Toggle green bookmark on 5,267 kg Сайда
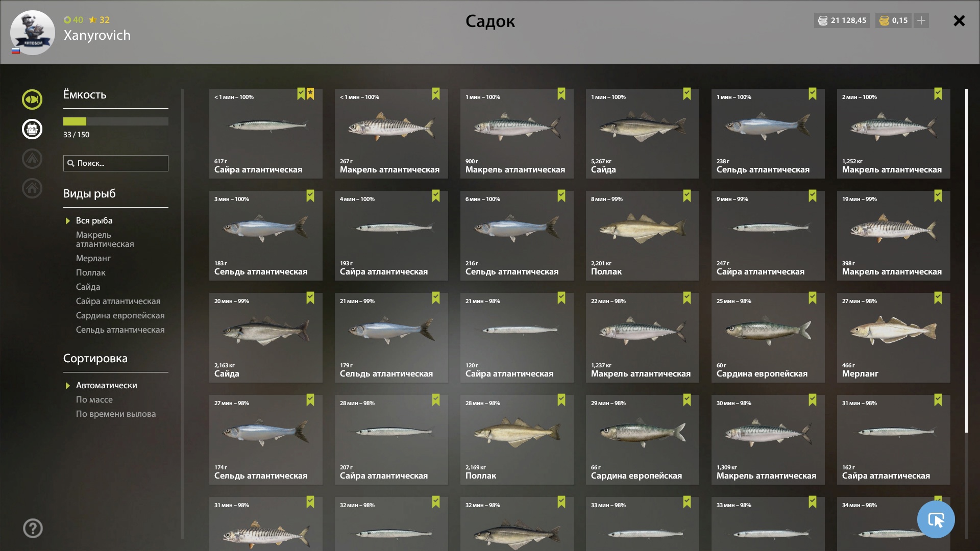 coord(687,94)
